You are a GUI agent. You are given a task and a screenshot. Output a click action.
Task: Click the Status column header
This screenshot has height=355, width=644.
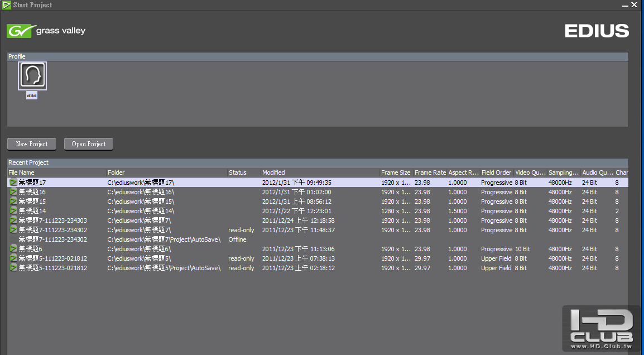pyautogui.click(x=243, y=173)
